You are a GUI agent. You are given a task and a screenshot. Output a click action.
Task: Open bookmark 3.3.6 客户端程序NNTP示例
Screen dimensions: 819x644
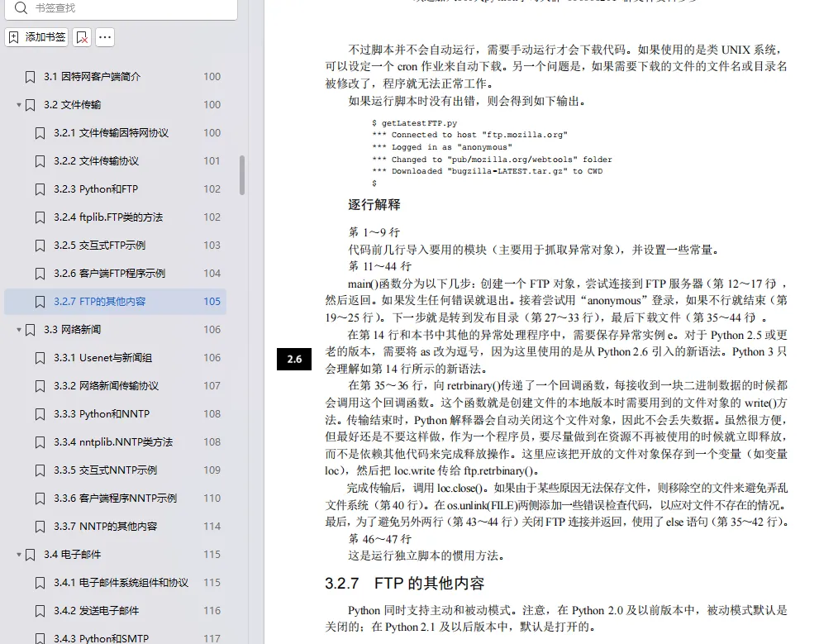(115, 499)
